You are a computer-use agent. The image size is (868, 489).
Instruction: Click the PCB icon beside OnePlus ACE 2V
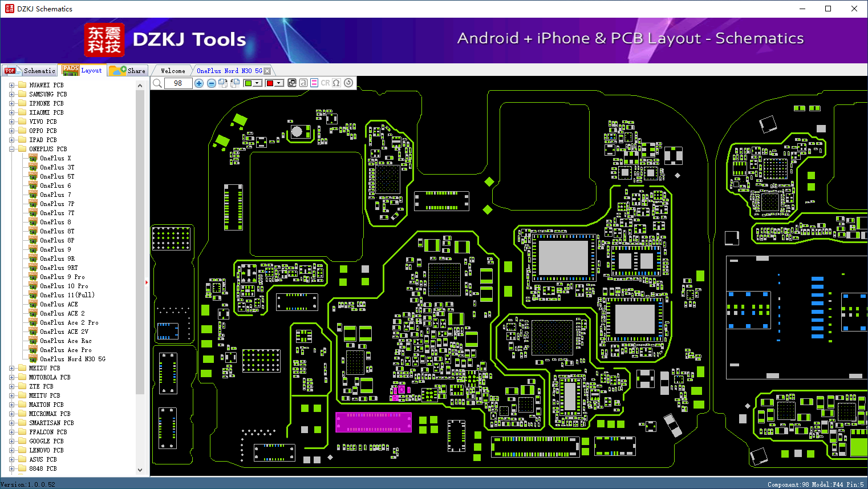click(x=33, y=332)
